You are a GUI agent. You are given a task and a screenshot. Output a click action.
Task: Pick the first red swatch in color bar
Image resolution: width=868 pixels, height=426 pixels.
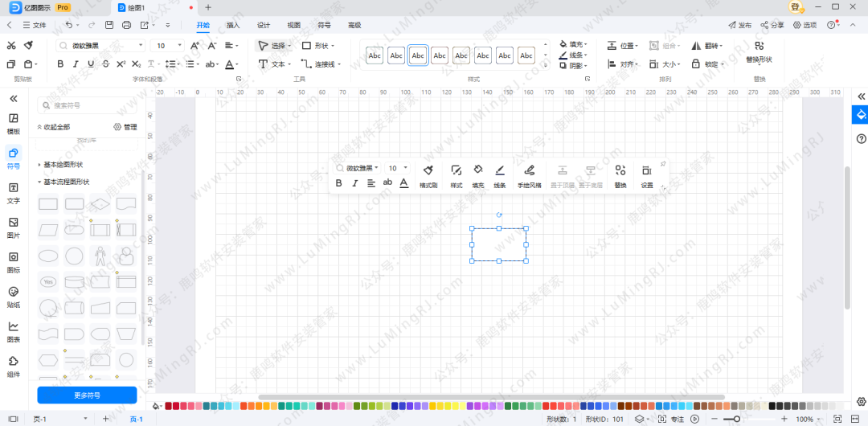click(168, 407)
